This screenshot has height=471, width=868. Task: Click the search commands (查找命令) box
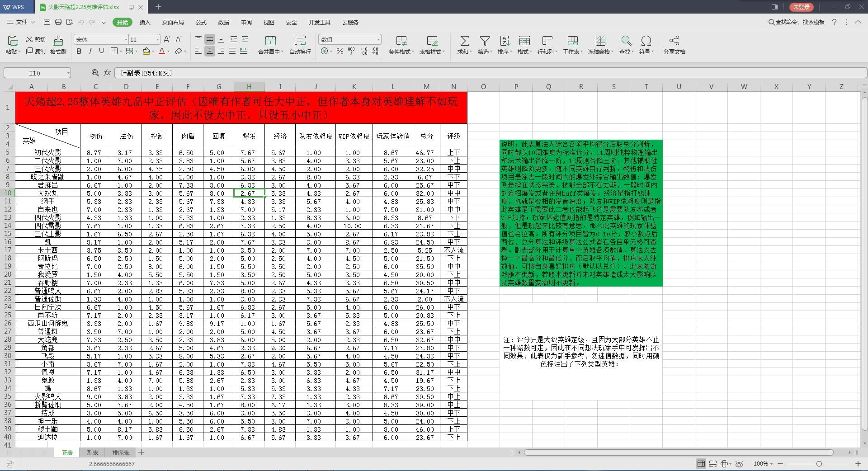point(797,22)
